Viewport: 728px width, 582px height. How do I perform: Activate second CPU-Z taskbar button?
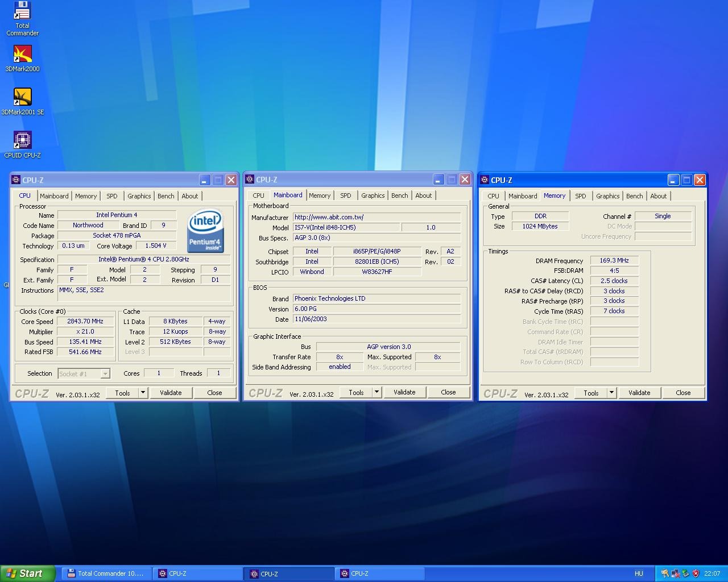[x=289, y=573]
